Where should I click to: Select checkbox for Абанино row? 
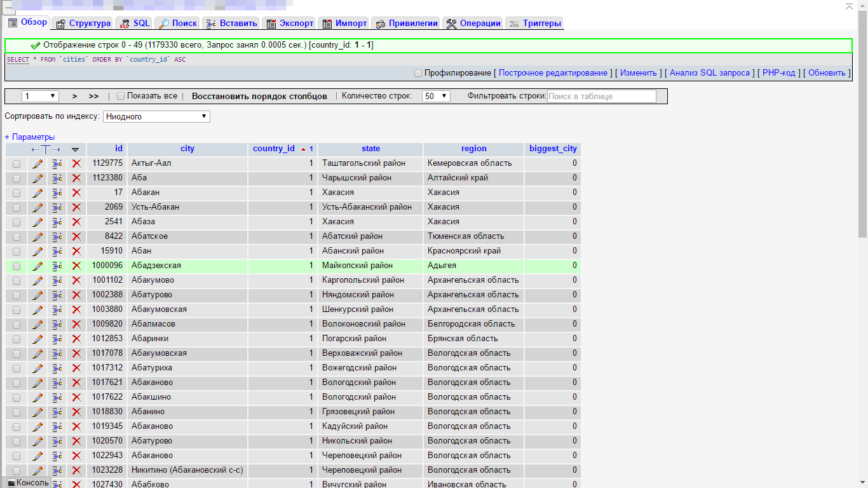coord(17,412)
